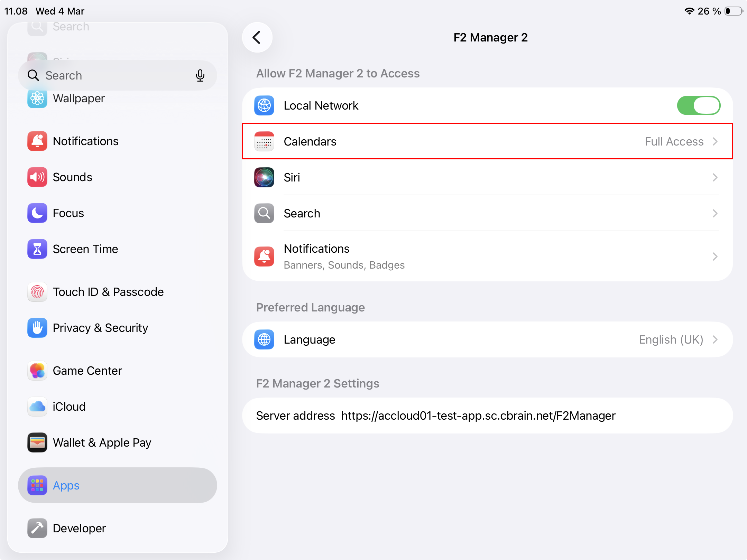Tap the back arrow button
747x560 pixels.
(257, 37)
